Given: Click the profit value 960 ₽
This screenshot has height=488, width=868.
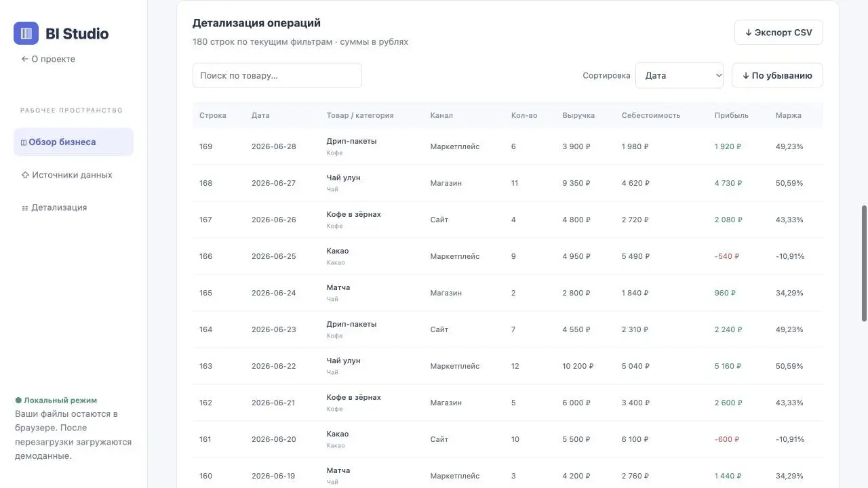Looking at the screenshot, I should (x=725, y=293).
